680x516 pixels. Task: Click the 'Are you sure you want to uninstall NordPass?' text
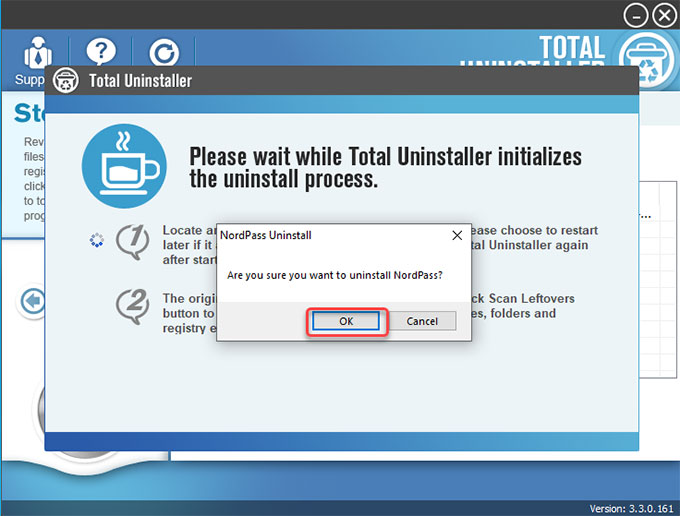click(335, 275)
